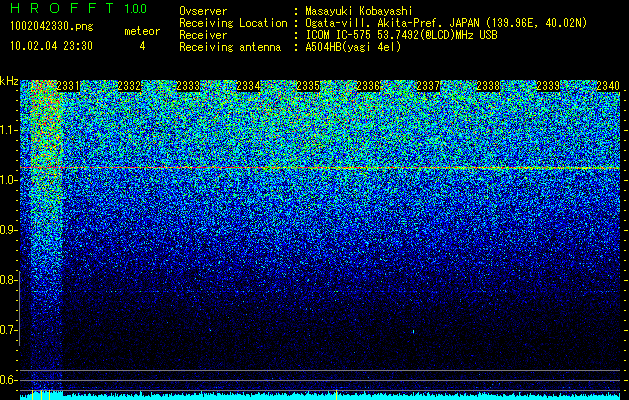Click the 0.6 kHz axis label

[x=8, y=380]
